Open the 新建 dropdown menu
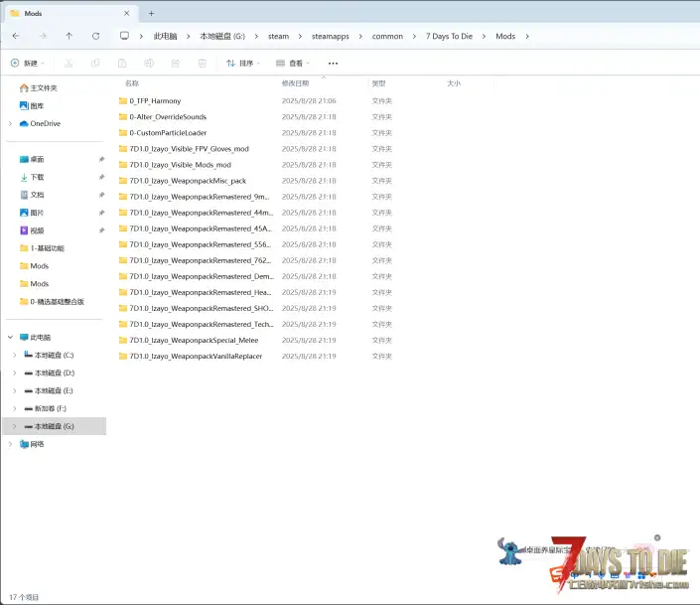 coord(29,63)
